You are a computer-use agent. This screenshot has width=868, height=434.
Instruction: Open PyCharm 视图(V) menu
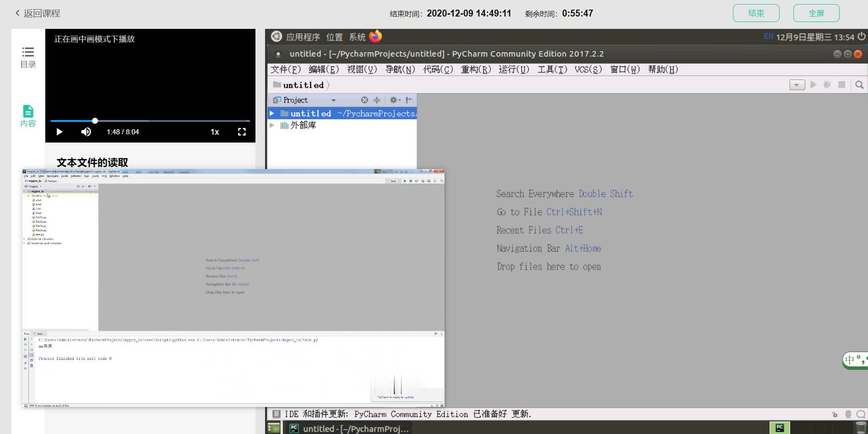[362, 69]
